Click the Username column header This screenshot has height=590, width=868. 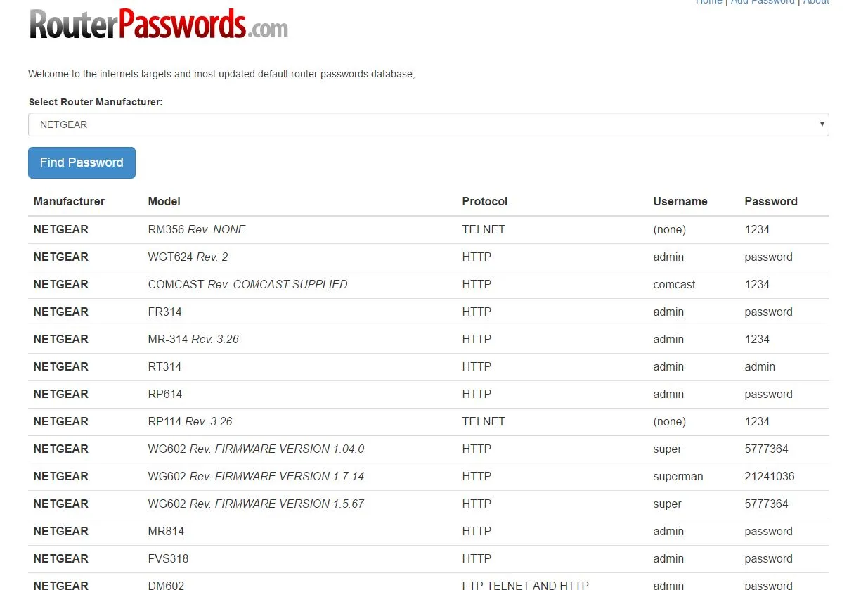[x=680, y=201]
